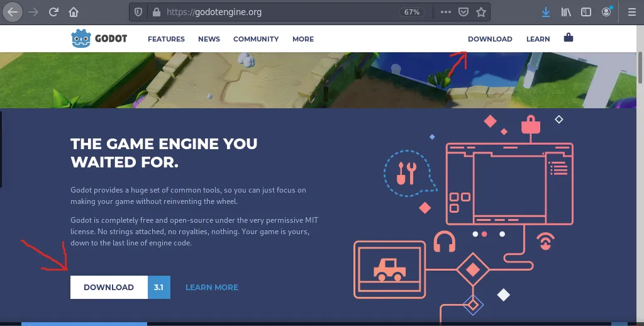
Task: Open LEARN in the top navigation
Action: point(538,39)
